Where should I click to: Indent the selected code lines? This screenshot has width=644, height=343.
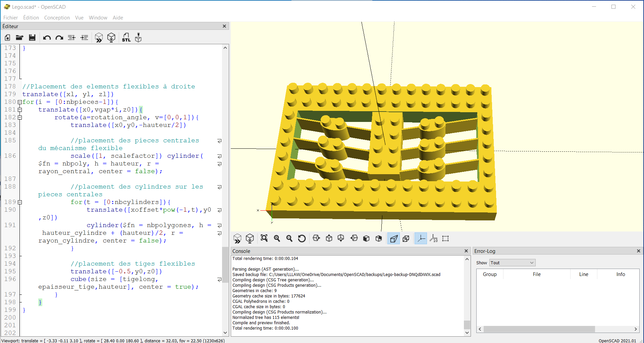[84, 38]
